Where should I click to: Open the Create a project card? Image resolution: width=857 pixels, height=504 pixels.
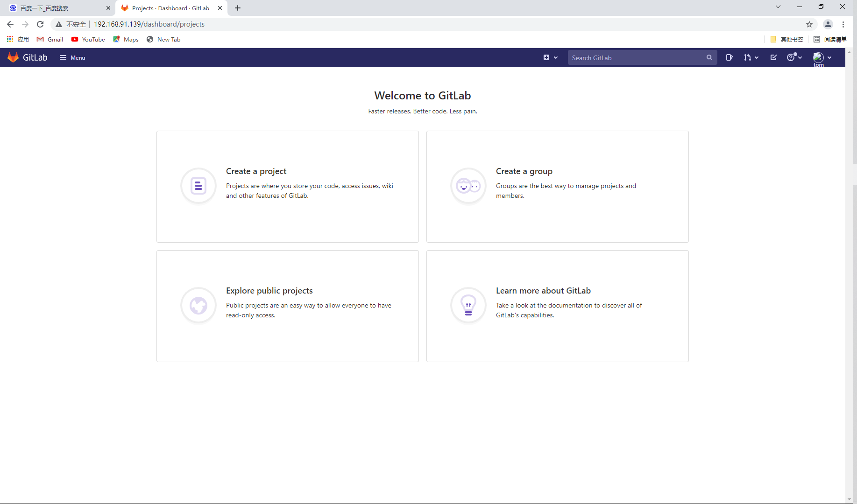tap(288, 187)
